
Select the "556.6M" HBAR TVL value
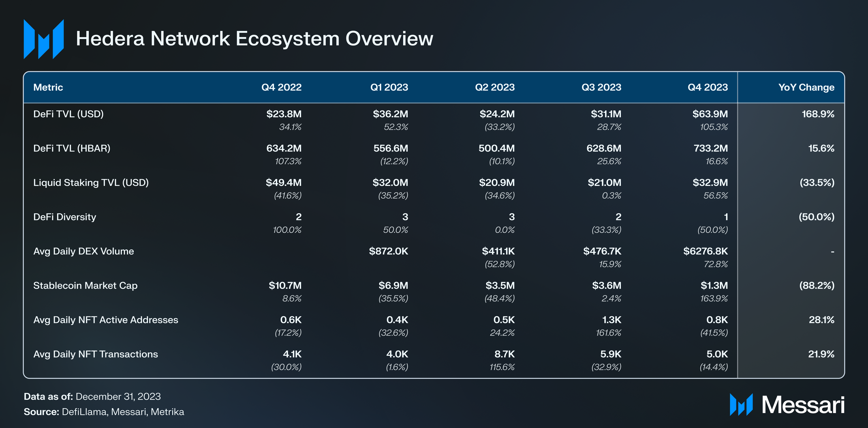point(391,148)
